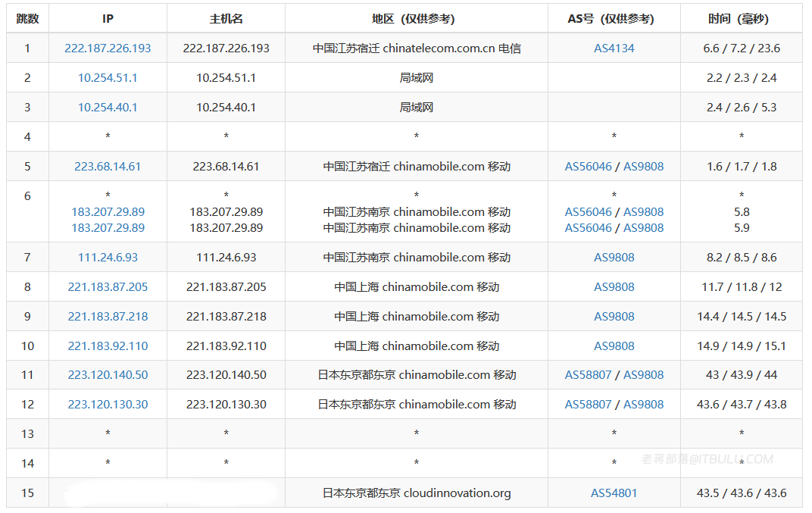Click time value 14.9 / 14.9 / 15.1

coord(742,346)
